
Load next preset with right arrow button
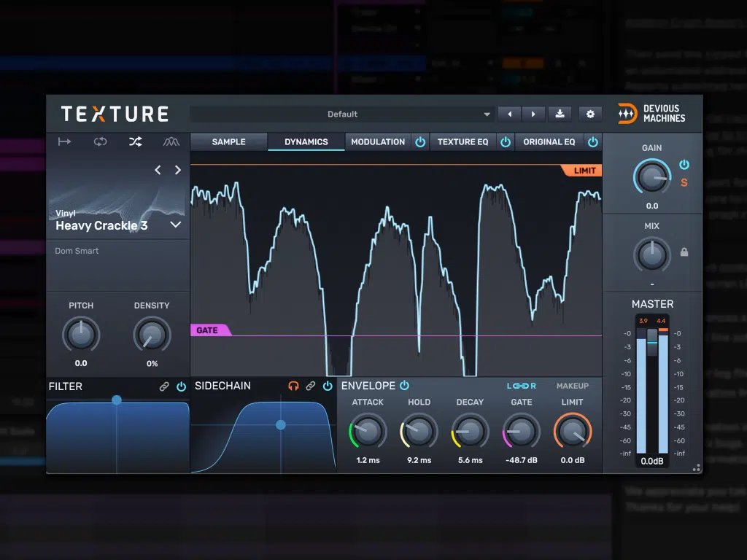click(533, 114)
